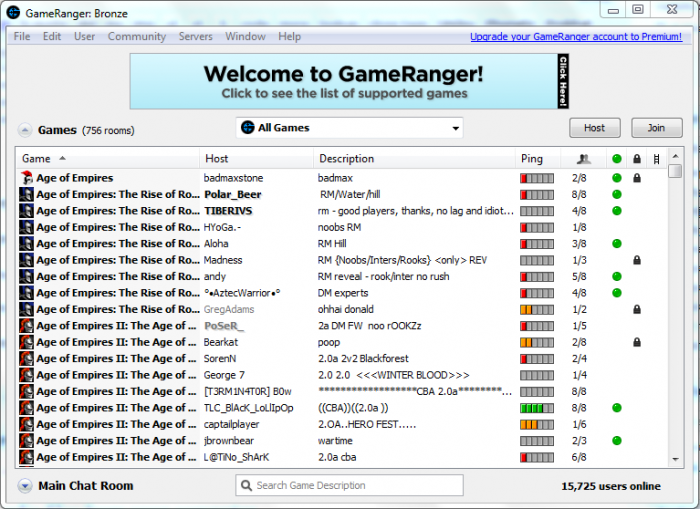
Task: Click the green dot in TLC_BlAcK_LoLlIpOp row
Action: [617, 408]
